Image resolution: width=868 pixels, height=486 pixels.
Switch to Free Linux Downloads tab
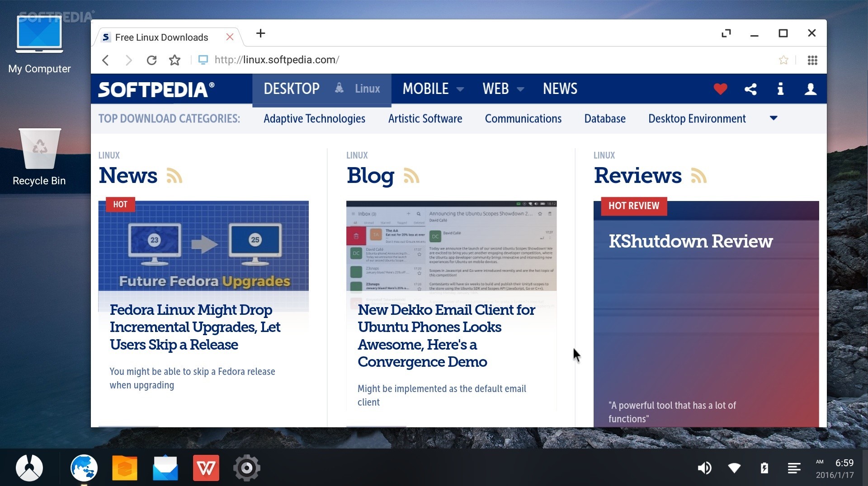click(x=161, y=37)
